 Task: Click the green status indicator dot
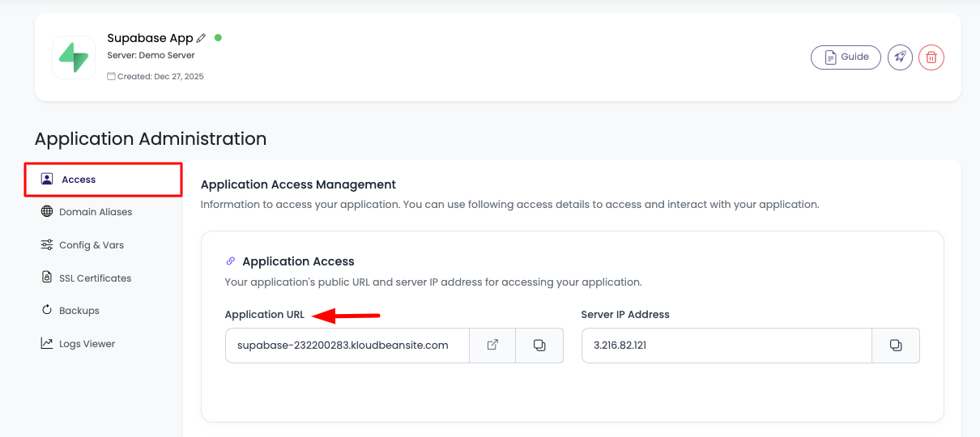[x=218, y=37]
